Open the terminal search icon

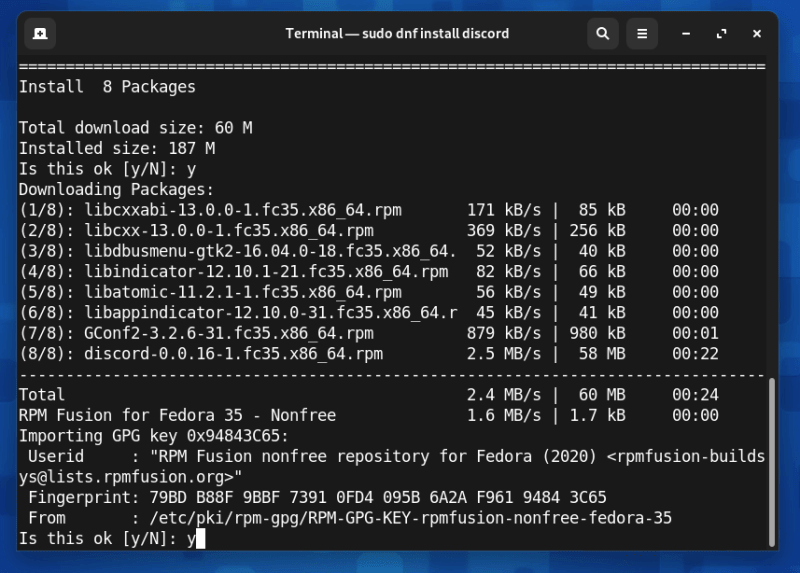pos(602,34)
